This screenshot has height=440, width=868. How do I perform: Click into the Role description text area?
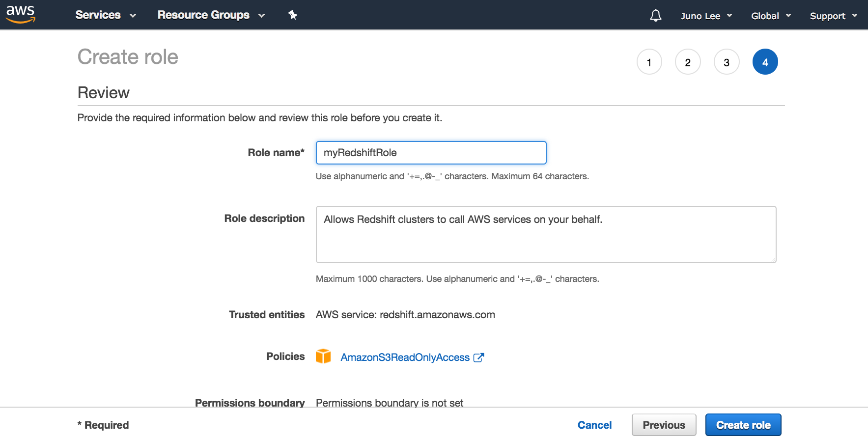click(545, 235)
